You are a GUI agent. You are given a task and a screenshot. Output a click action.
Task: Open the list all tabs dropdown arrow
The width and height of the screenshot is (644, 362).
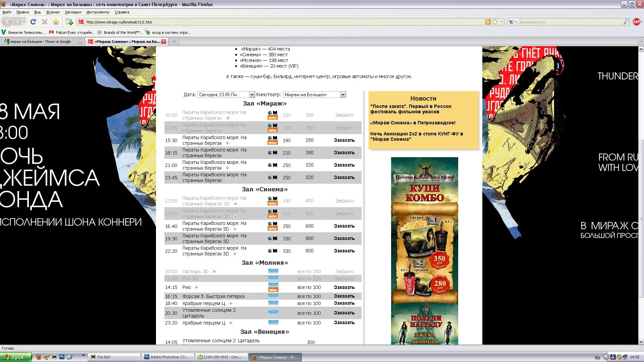click(641, 42)
